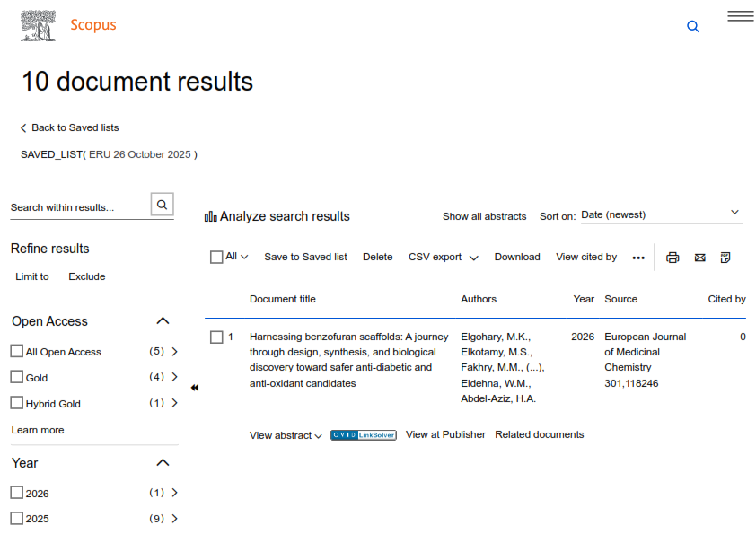Open the hamburger menu icon
This screenshot has height=534, width=756.
point(740,16)
